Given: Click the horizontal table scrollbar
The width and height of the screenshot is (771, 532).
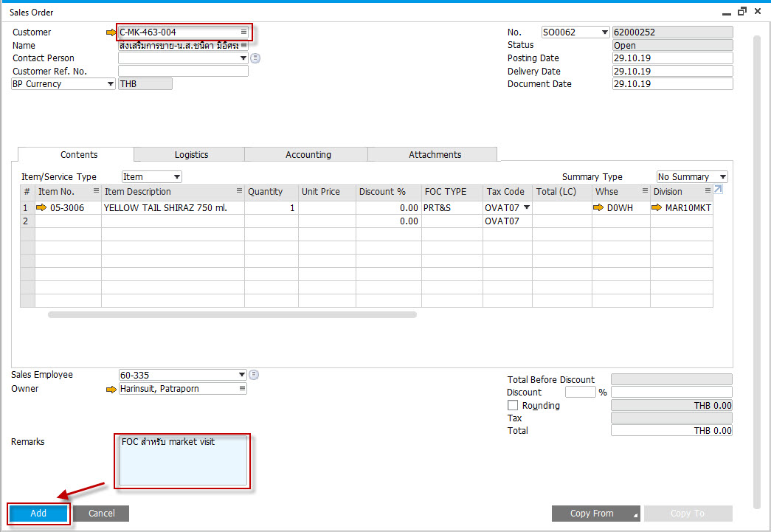Looking at the screenshot, I should (x=232, y=314).
